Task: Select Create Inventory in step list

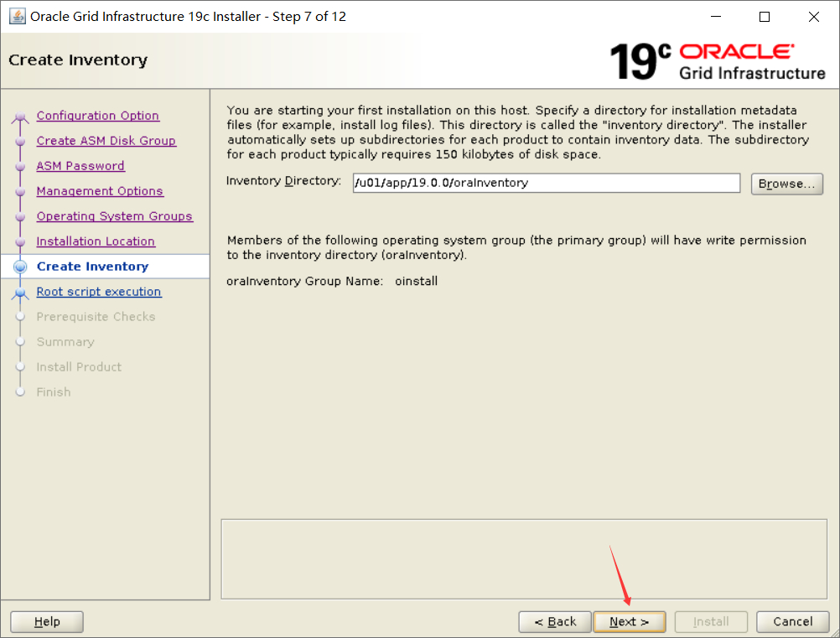Action: pyautogui.click(x=93, y=267)
